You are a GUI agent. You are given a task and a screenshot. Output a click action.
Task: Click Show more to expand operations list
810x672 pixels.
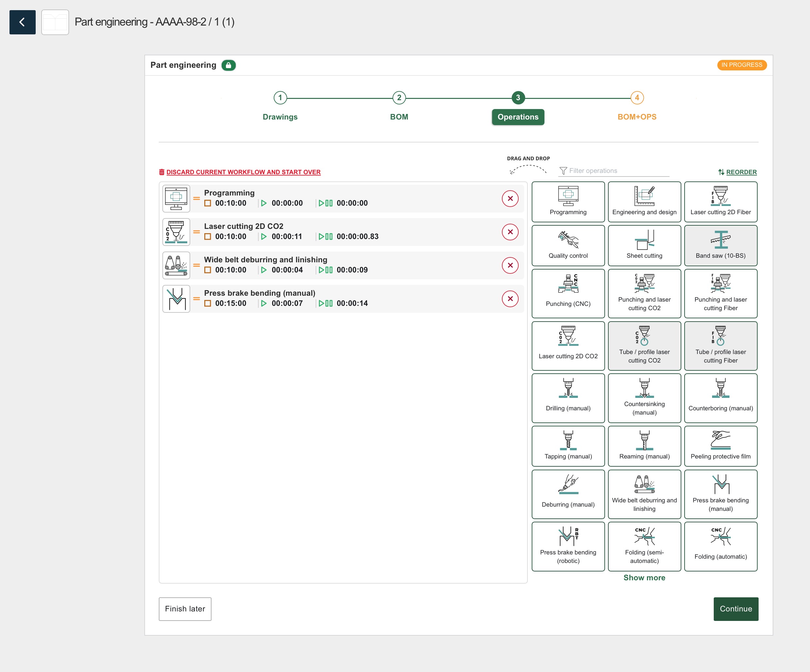[x=644, y=577]
